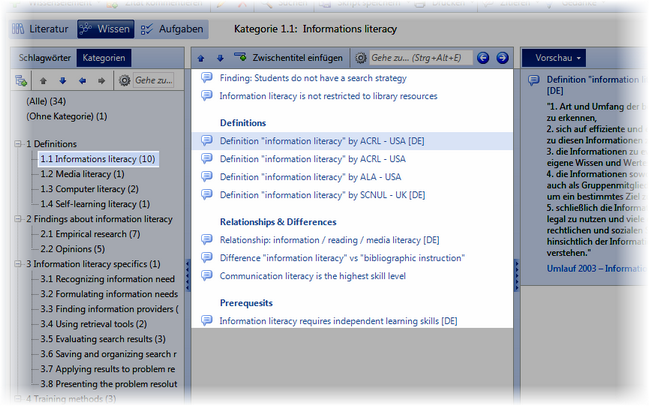
Task: Switch to the Wissen workspace tab
Action: tap(106, 29)
